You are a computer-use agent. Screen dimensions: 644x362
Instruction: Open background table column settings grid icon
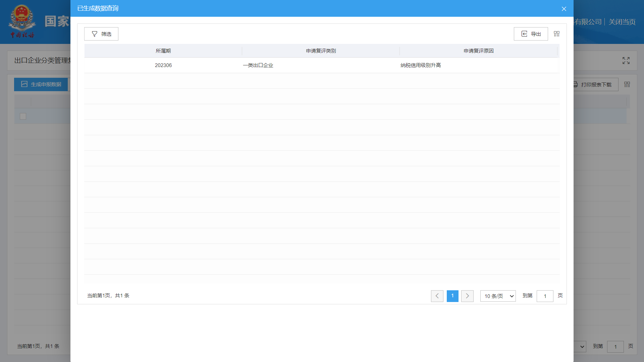(x=627, y=84)
